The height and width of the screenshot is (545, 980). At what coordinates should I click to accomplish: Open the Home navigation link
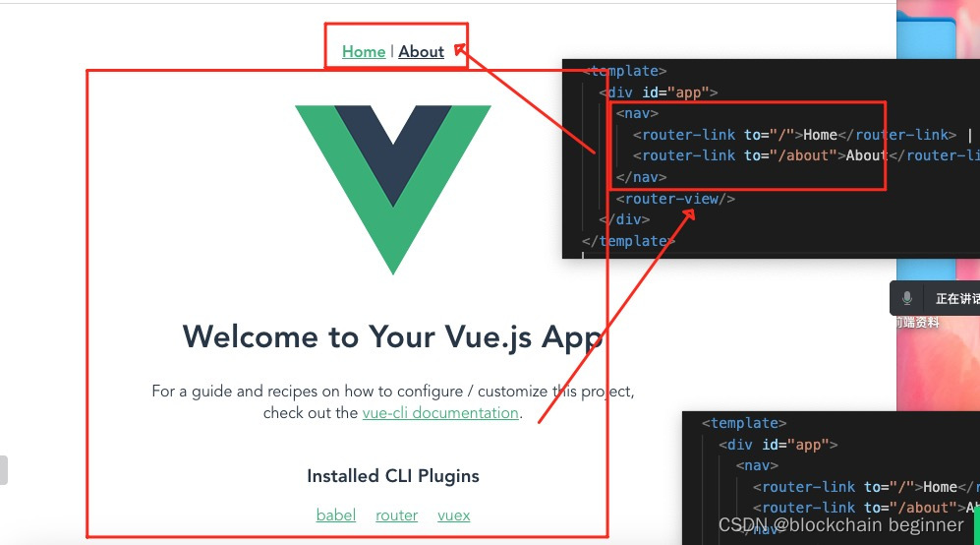pyautogui.click(x=363, y=51)
